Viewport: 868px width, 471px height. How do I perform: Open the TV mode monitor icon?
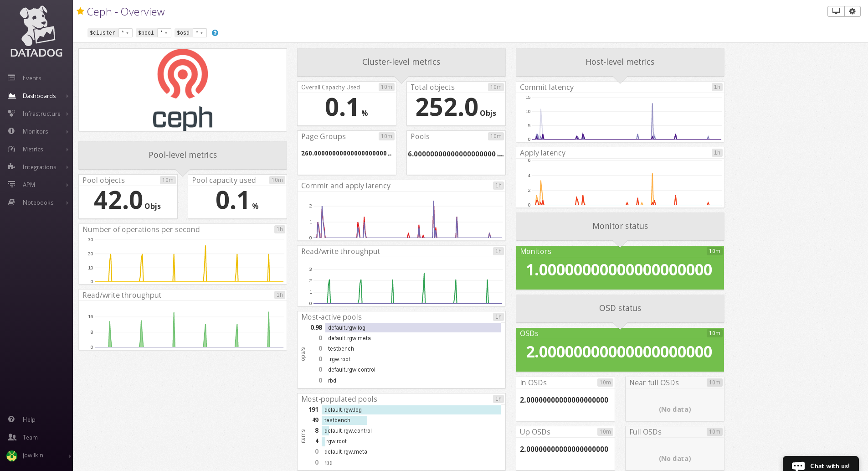836,11
